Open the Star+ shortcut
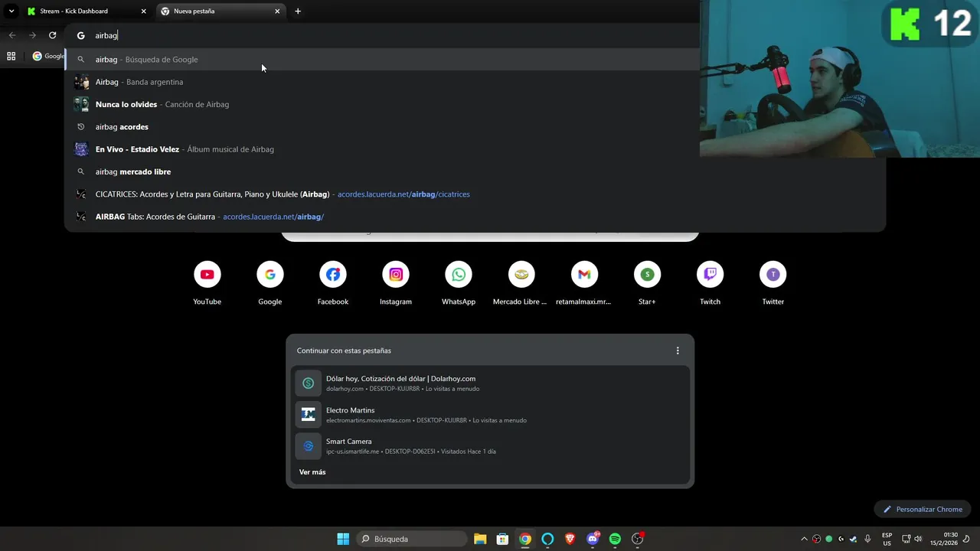Viewport: 980px width, 551px height. [647, 282]
